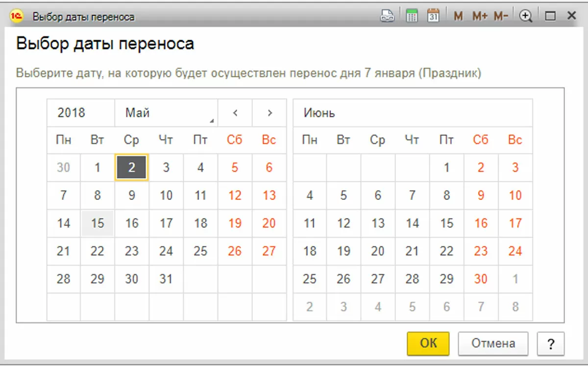The width and height of the screenshot is (588, 366).
Task: Go to next month with right arrow
Action: [269, 113]
